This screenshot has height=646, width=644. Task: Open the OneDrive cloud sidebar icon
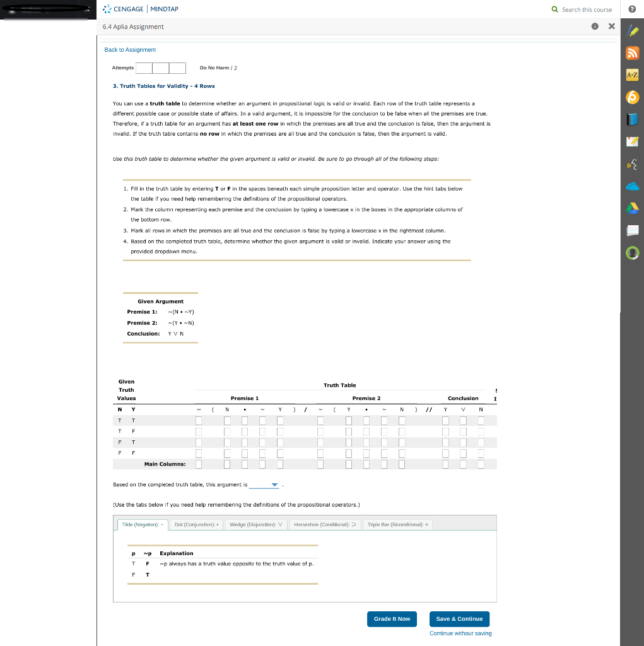click(633, 185)
